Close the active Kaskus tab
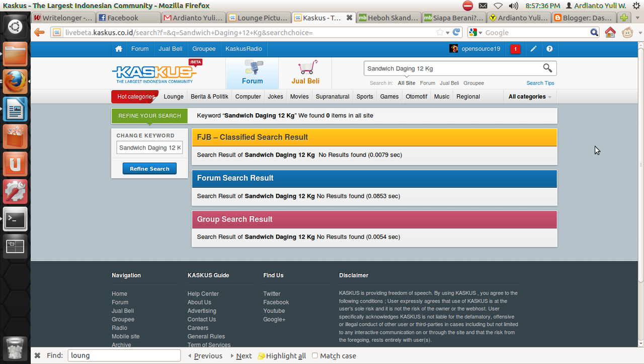The height and width of the screenshot is (364, 644). pyautogui.click(x=350, y=18)
